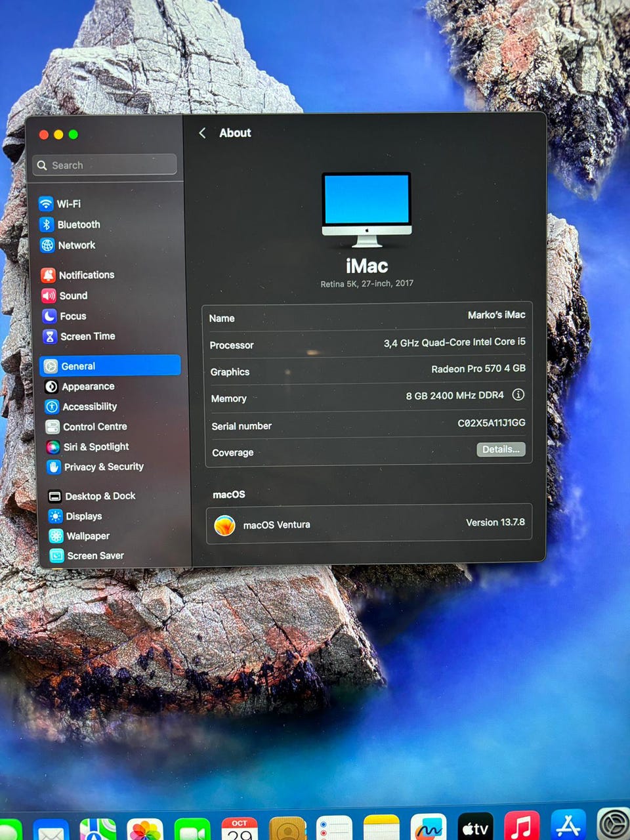Go back using the chevron beside About
The image size is (630, 840).
(x=202, y=133)
